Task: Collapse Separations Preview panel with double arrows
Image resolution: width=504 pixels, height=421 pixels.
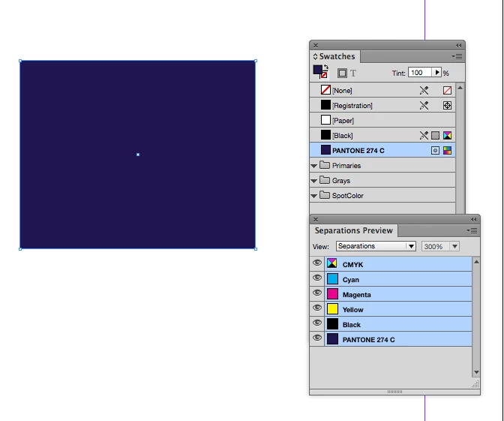Action: coord(474,219)
